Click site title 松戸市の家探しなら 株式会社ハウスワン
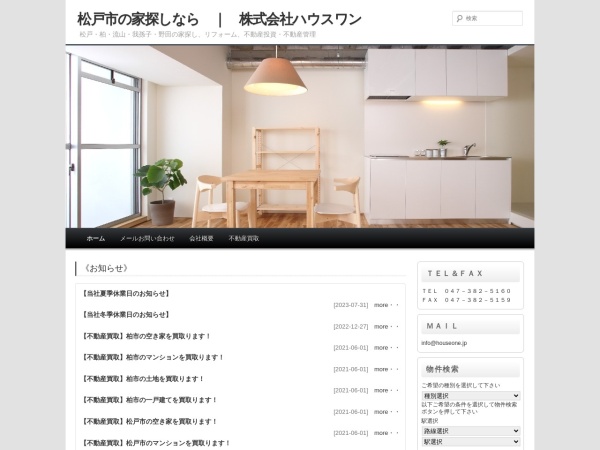Viewport: 600px width, 450px height. pyautogui.click(x=219, y=19)
